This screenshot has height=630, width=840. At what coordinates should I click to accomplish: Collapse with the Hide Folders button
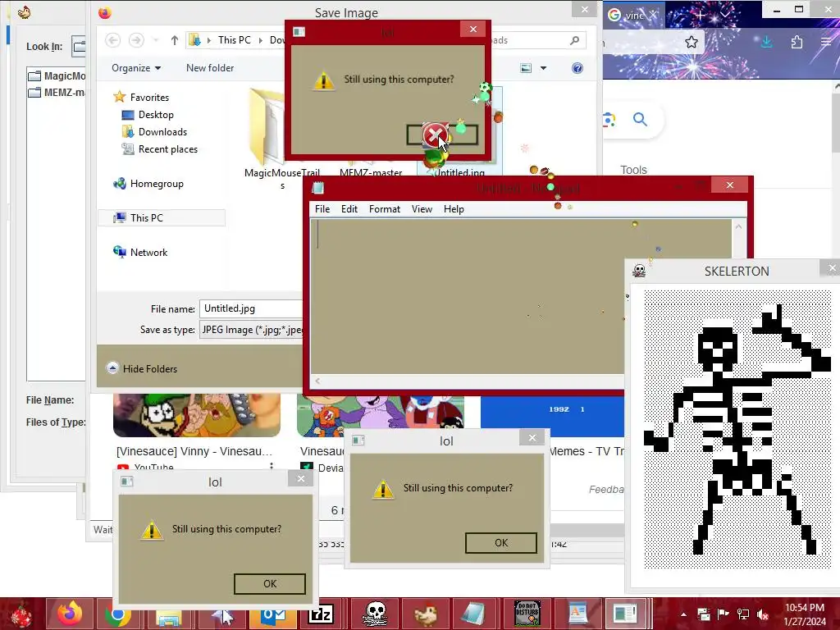(142, 368)
